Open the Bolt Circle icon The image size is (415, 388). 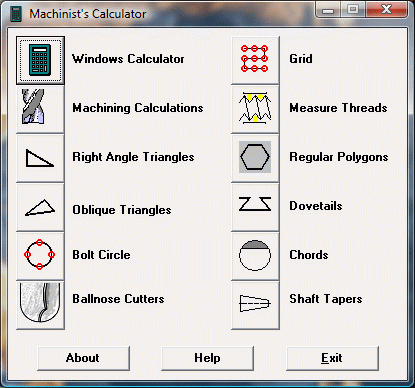40,256
